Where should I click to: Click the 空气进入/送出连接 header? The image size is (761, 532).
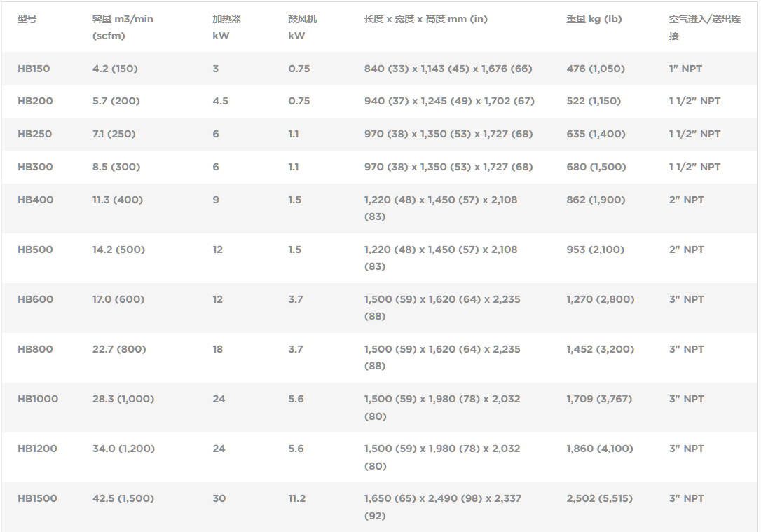click(705, 27)
